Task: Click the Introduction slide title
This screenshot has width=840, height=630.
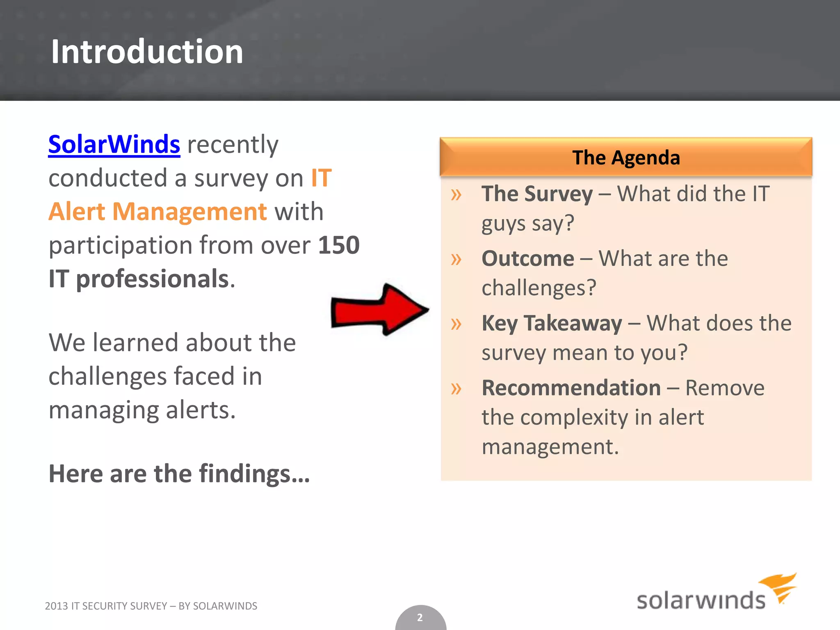Action: tap(147, 52)
